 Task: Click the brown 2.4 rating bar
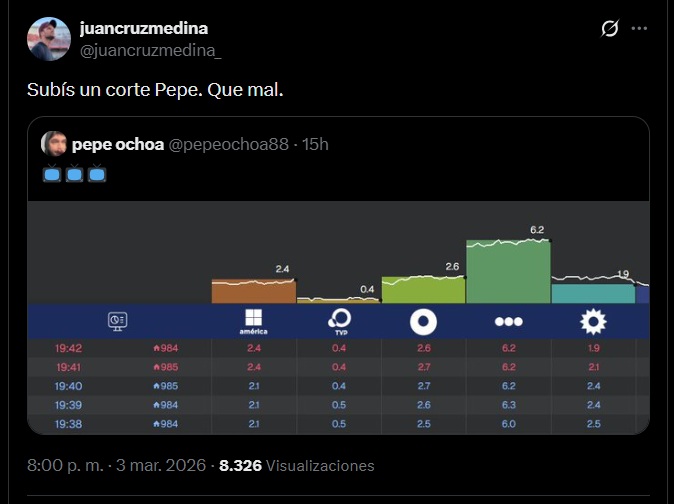point(253,290)
